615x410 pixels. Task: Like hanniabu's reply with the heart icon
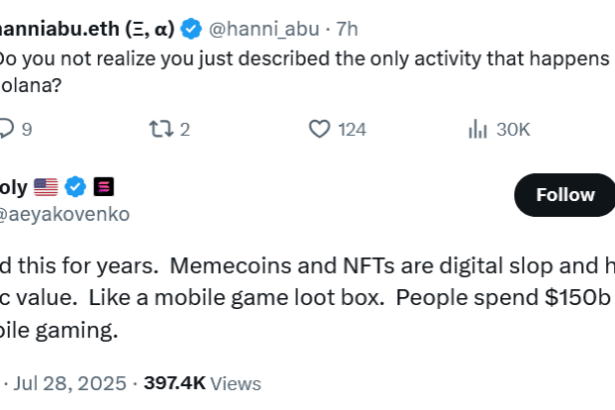(319, 129)
